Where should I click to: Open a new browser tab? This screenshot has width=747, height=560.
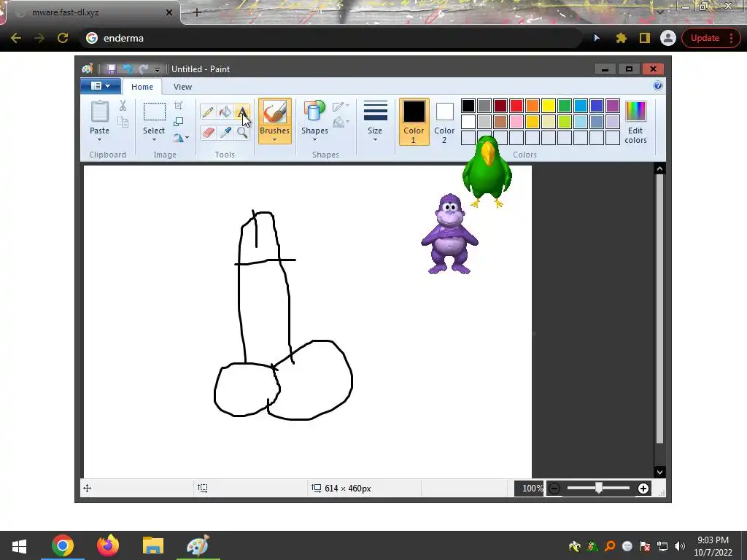[197, 12]
